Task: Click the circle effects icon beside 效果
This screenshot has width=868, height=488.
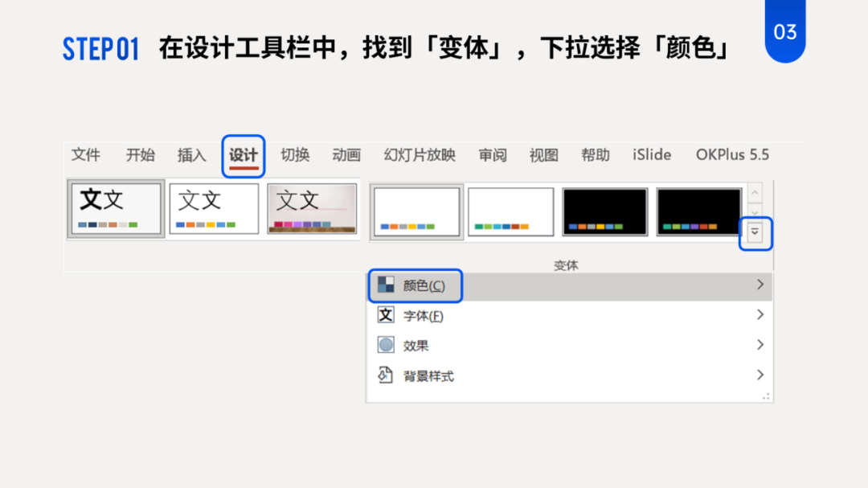Action: (386, 345)
